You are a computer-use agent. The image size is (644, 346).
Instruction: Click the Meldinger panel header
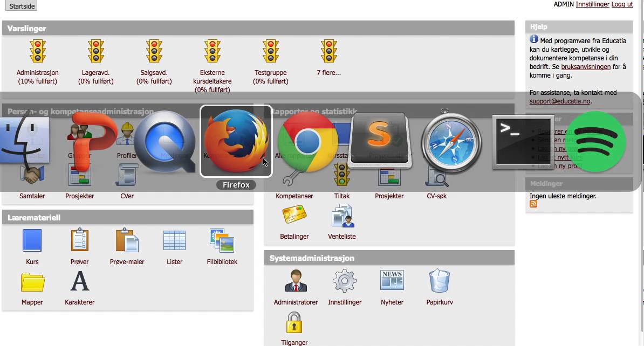point(579,183)
